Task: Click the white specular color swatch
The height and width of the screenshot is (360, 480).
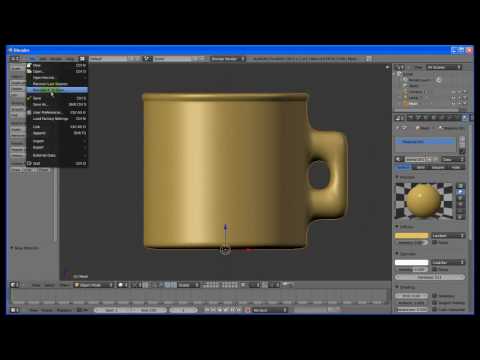Action: pos(411,263)
